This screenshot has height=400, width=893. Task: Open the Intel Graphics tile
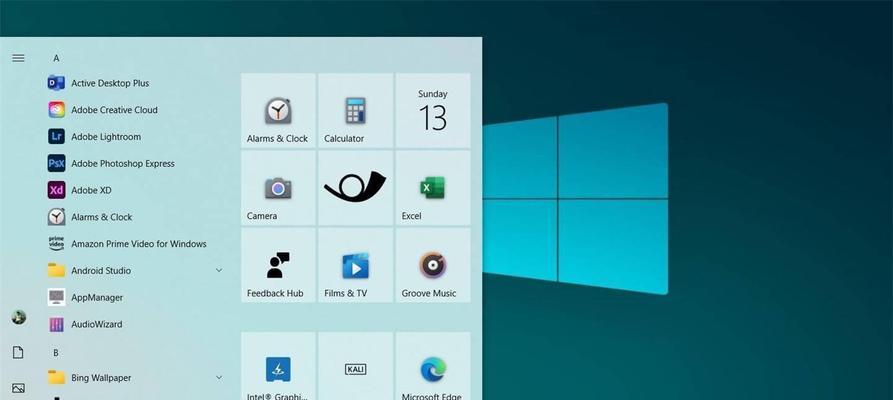click(x=278, y=366)
